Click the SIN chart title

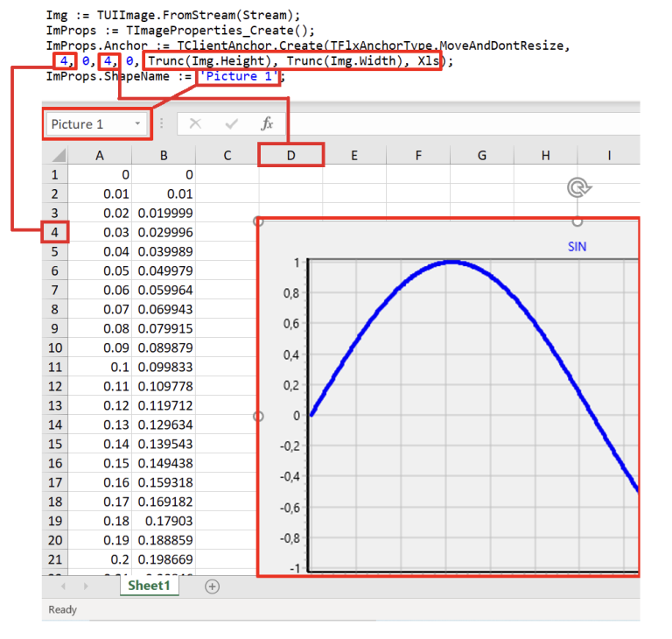[577, 247]
